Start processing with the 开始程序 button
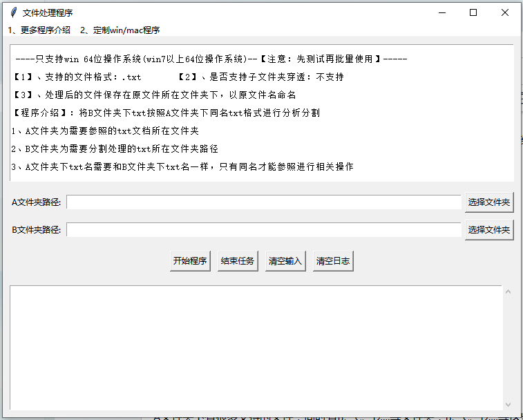The image size is (523, 420). click(x=190, y=261)
